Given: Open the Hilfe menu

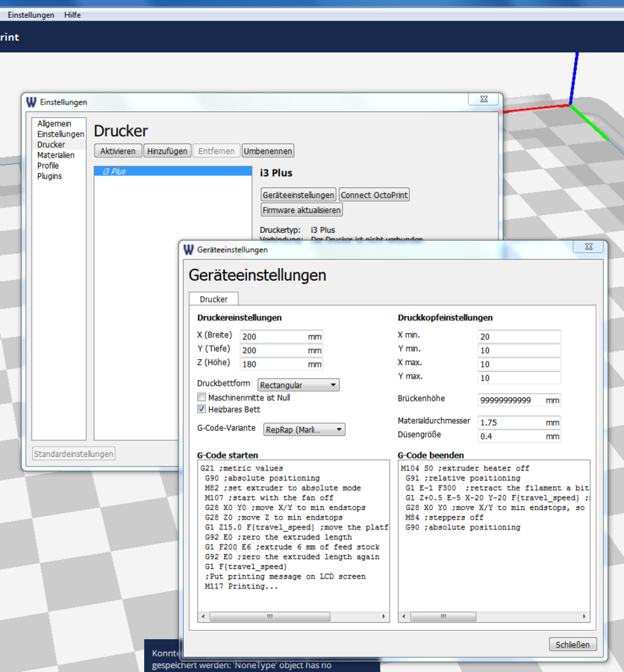Looking at the screenshot, I should click(x=72, y=15).
